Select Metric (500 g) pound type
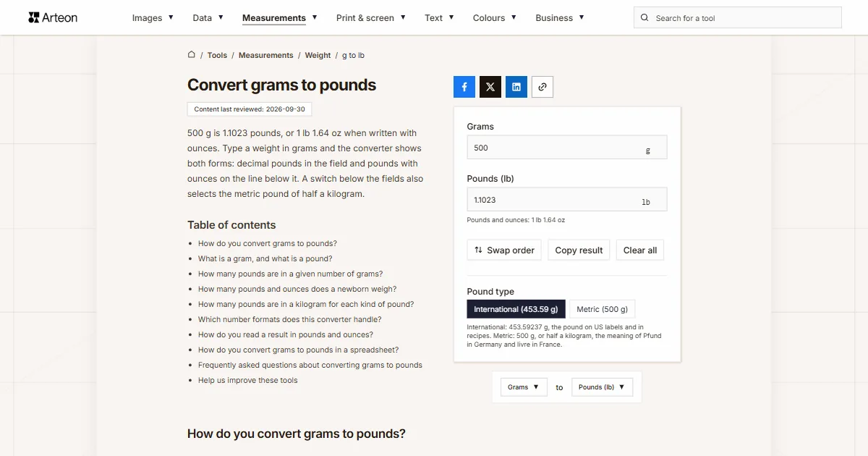The height and width of the screenshot is (456, 868). [603, 309]
